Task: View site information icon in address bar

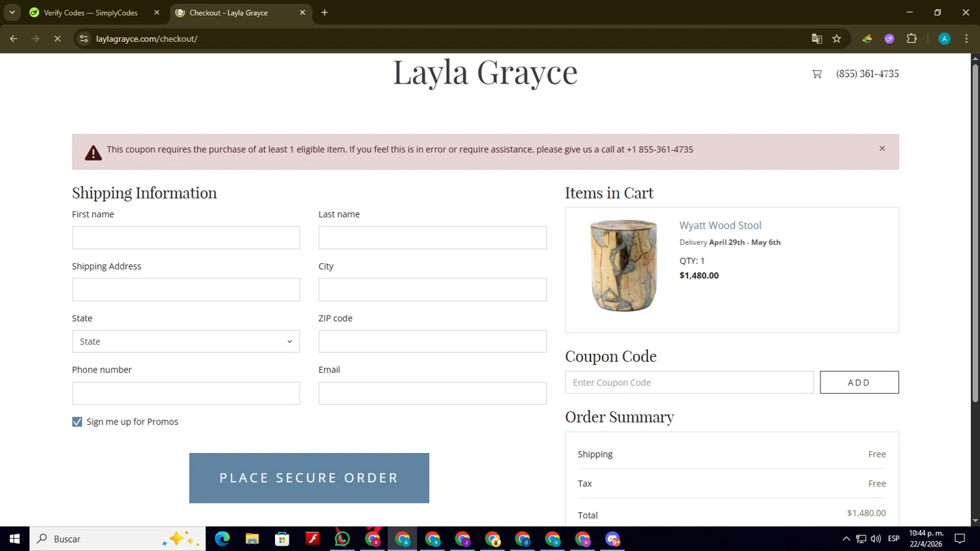Action: point(84,39)
